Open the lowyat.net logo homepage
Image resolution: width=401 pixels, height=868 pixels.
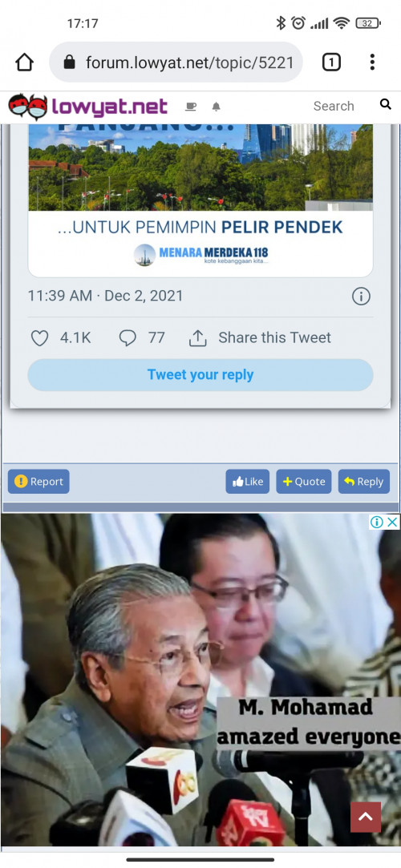(88, 107)
